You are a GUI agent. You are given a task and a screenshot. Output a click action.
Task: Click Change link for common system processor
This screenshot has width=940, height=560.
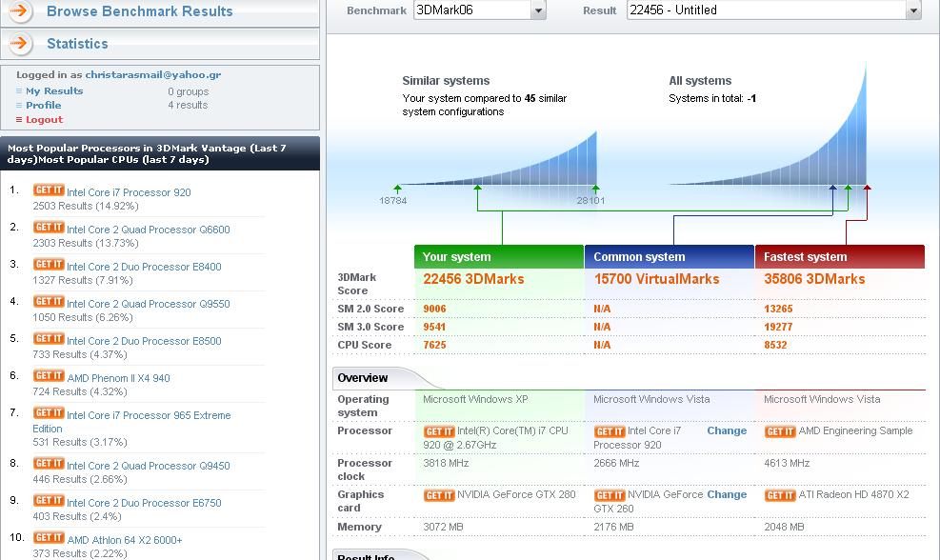pyautogui.click(x=727, y=430)
